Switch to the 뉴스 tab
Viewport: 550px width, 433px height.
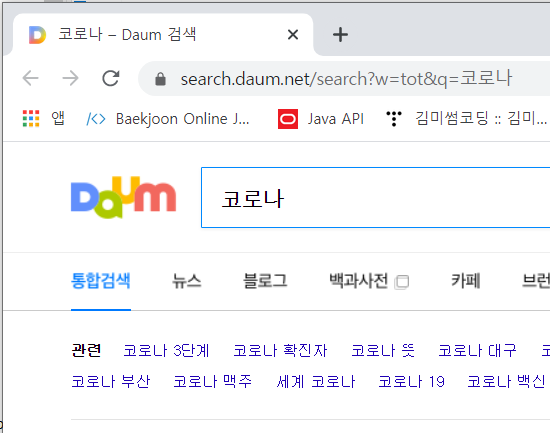187,281
